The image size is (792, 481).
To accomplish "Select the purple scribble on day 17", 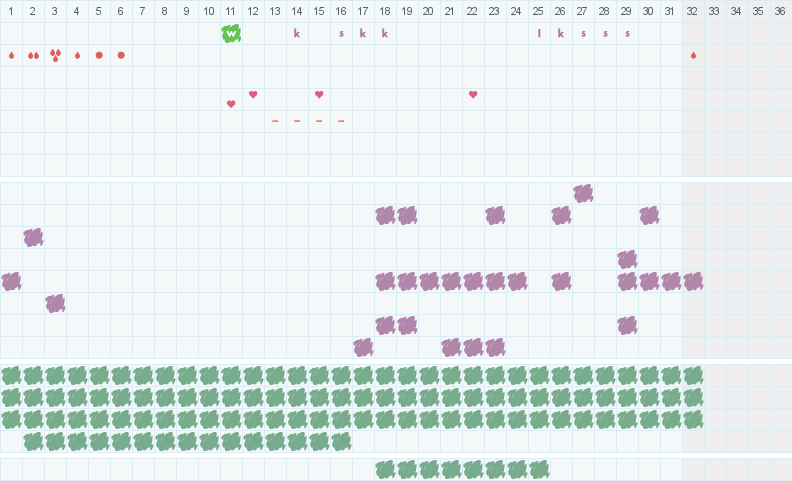I will [x=363, y=348].
